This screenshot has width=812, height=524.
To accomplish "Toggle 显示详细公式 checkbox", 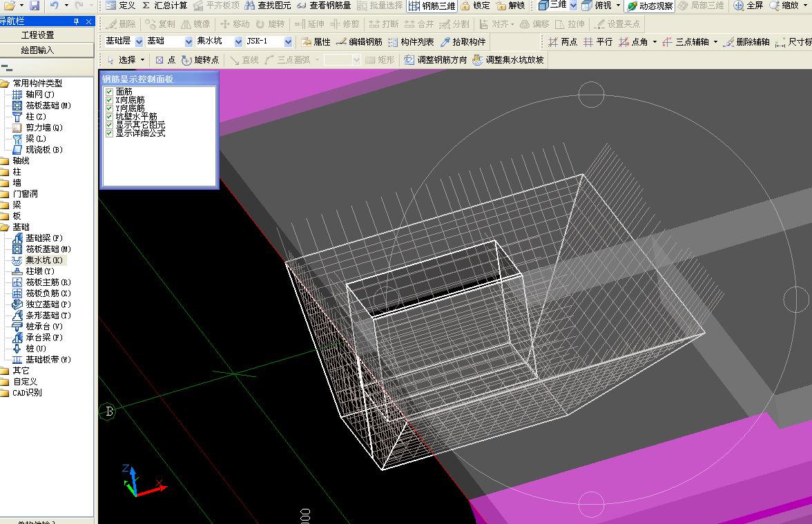I will [x=109, y=133].
